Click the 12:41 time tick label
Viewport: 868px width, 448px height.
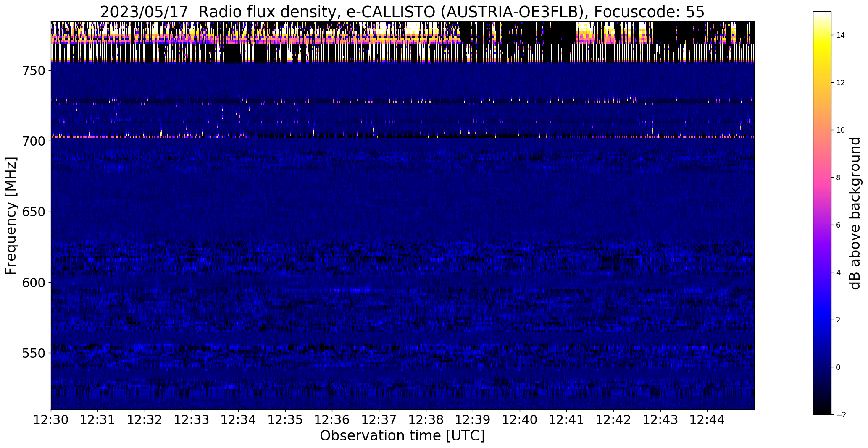tap(567, 420)
